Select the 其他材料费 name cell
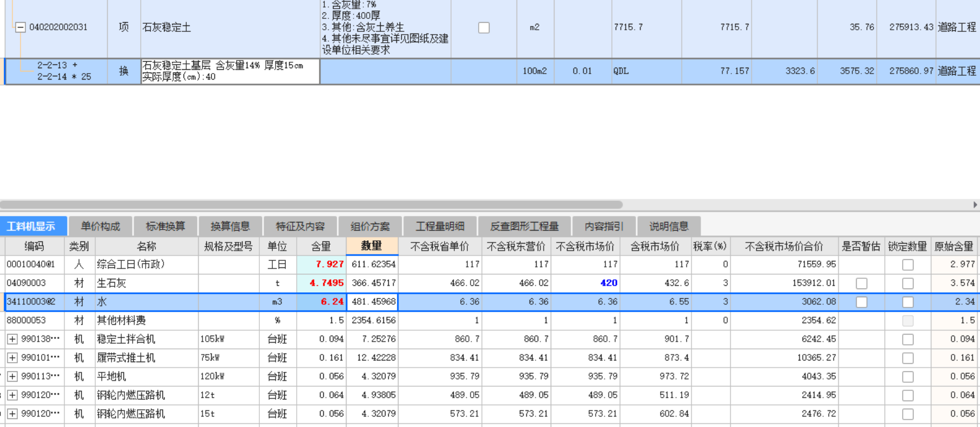 [147, 320]
